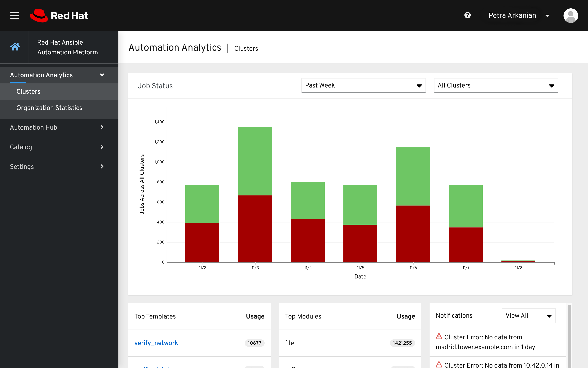Click the user avatar icon
This screenshot has height=368, width=588.
570,16
